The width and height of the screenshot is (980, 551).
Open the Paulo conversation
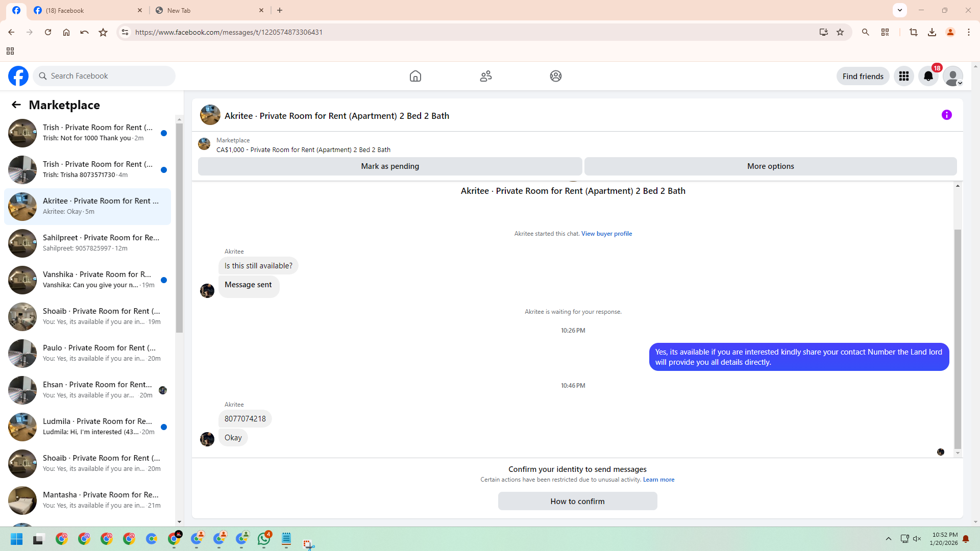click(x=88, y=354)
